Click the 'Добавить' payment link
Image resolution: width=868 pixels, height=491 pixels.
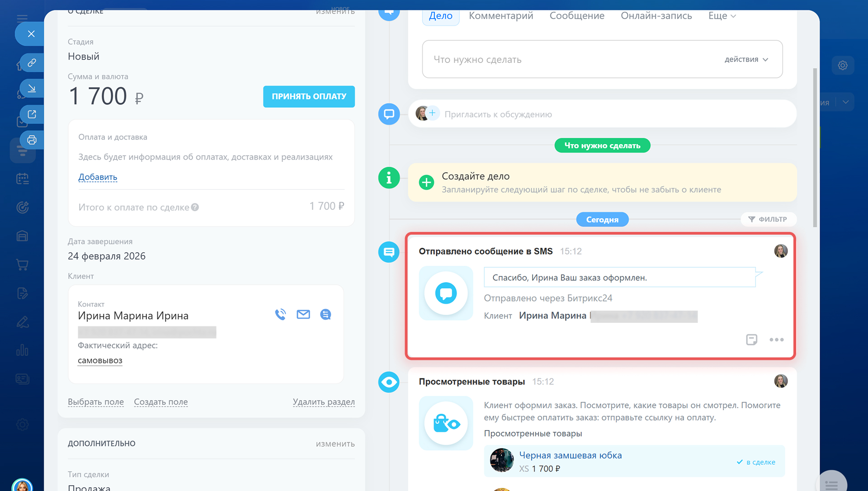98,177
